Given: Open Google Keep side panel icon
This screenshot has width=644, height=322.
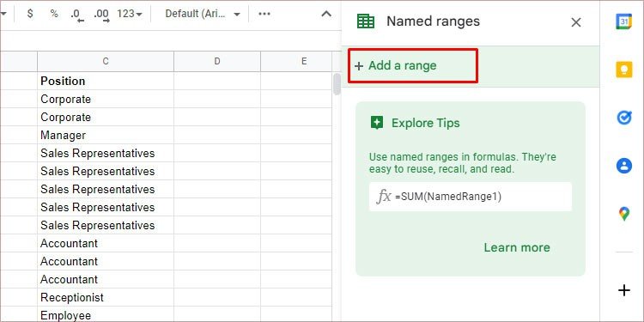Looking at the screenshot, I should point(623,70).
